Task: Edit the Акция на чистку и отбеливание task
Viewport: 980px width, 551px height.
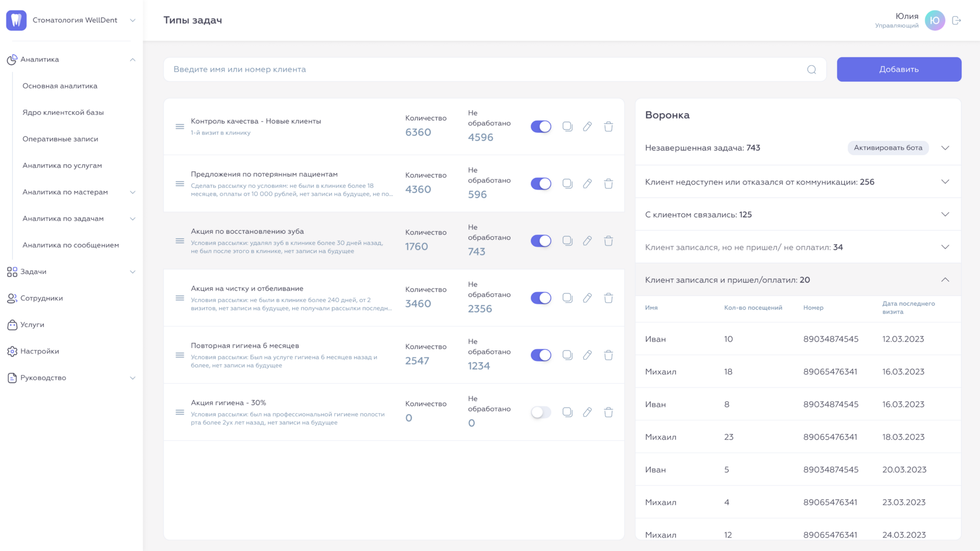Action: pyautogui.click(x=587, y=298)
